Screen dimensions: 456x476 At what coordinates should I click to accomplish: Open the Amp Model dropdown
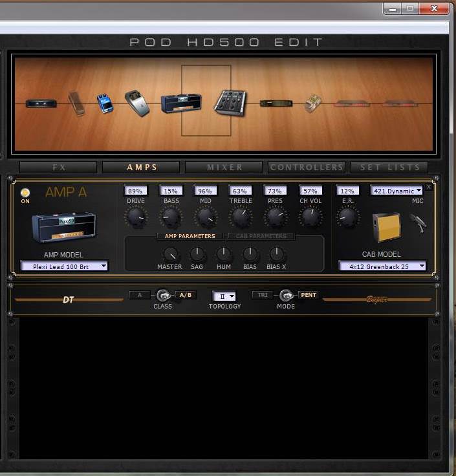[x=64, y=266]
